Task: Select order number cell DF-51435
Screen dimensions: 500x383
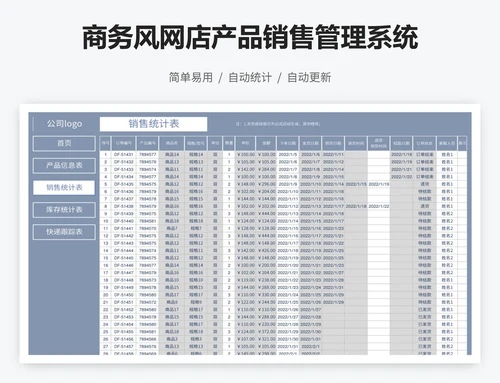Action: (x=124, y=184)
